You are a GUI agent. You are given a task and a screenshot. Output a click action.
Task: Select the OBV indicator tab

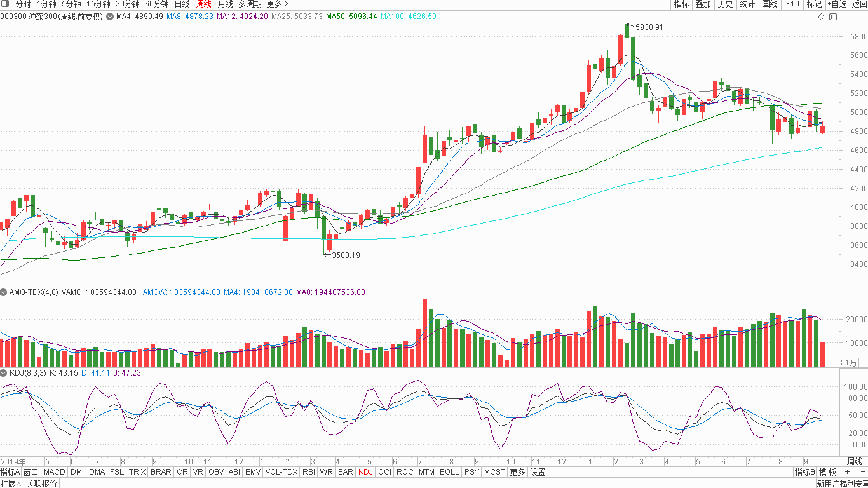point(216,472)
